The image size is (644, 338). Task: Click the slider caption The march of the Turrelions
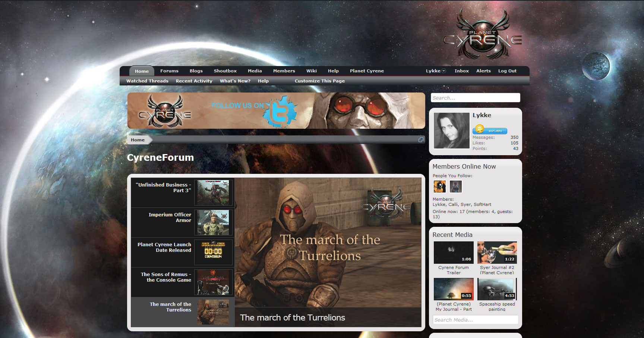pos(293,317)
